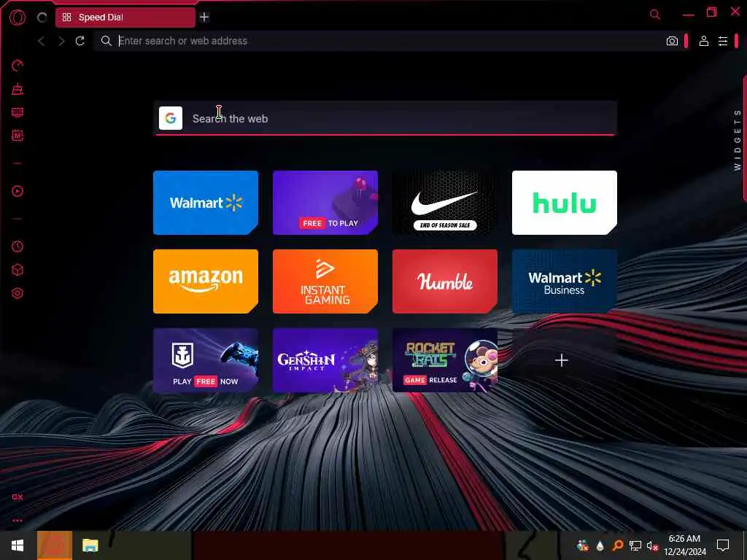This screenshot has width=747, height=560.
Task: Open Settings gear icon in sidebar
Action: (x=18, y=293)
